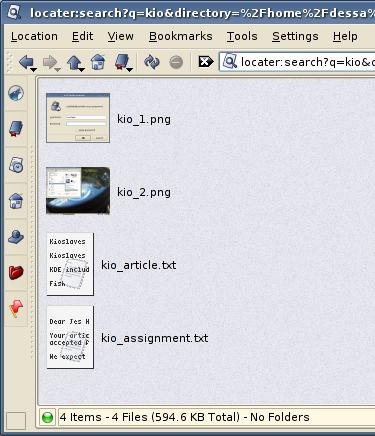Open the Bookmarks menu

tap(180, 36)
